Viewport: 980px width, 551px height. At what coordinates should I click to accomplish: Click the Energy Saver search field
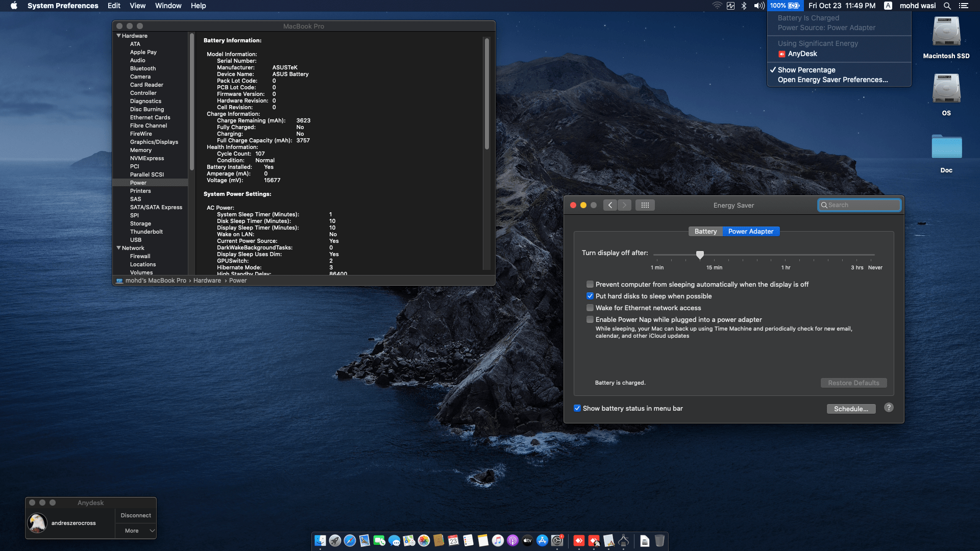(x=859, y=205)
